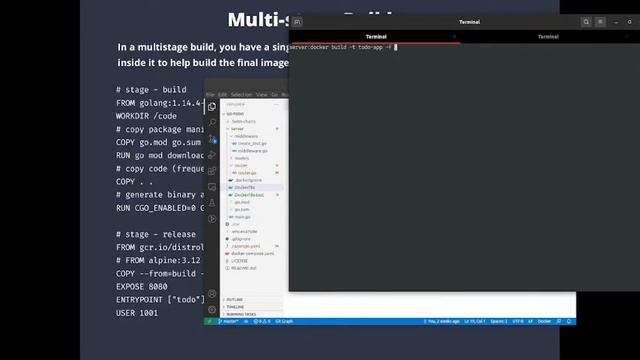Click the LF end-of-line indicator in the status bar

(530, 322)
